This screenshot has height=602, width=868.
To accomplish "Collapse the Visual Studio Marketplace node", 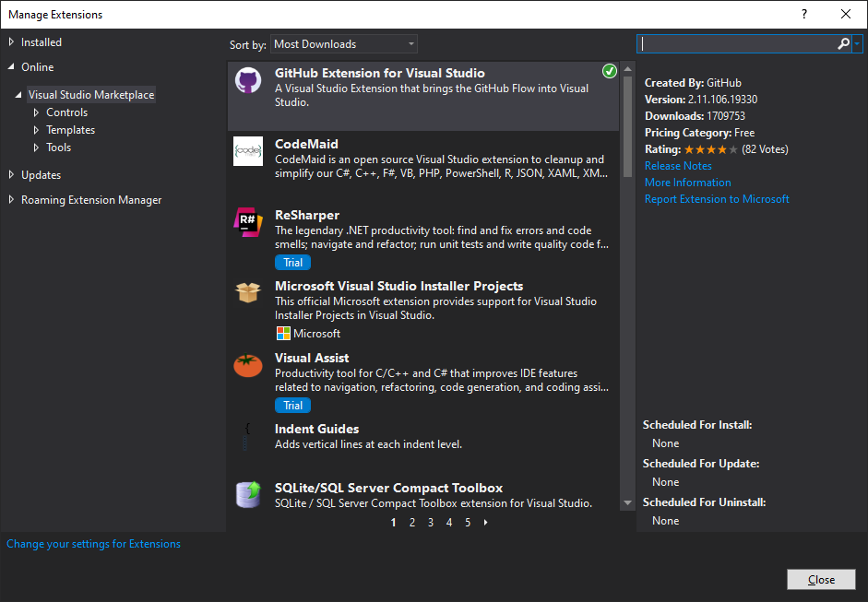I will (x=18, y=95).
